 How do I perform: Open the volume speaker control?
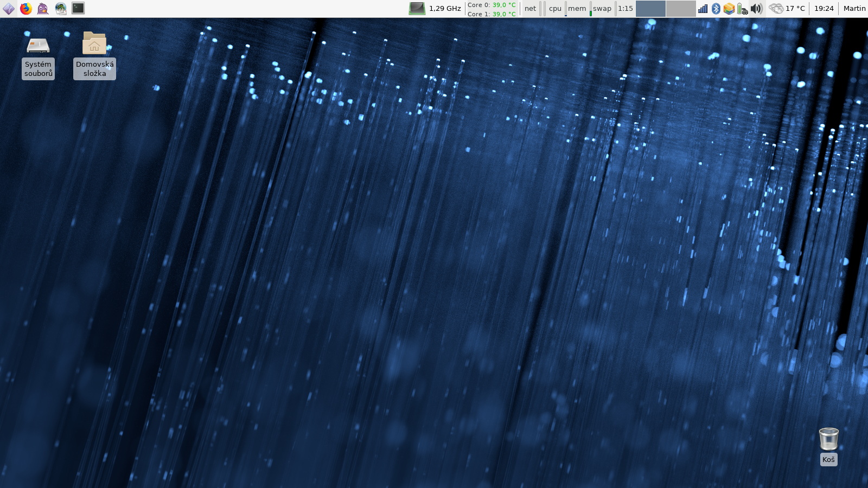coord(756,8)
